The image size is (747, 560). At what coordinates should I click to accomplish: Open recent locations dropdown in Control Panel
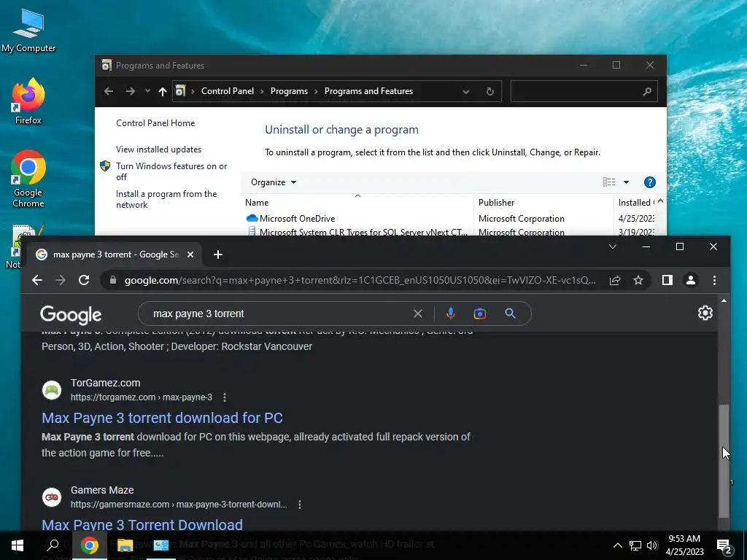[x=147, y=91]
